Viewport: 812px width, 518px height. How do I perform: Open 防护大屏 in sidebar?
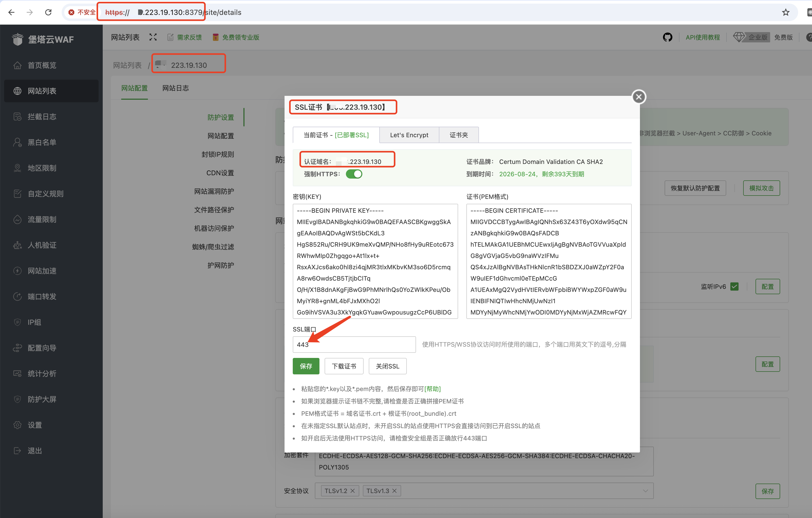[x=51, y=399]
